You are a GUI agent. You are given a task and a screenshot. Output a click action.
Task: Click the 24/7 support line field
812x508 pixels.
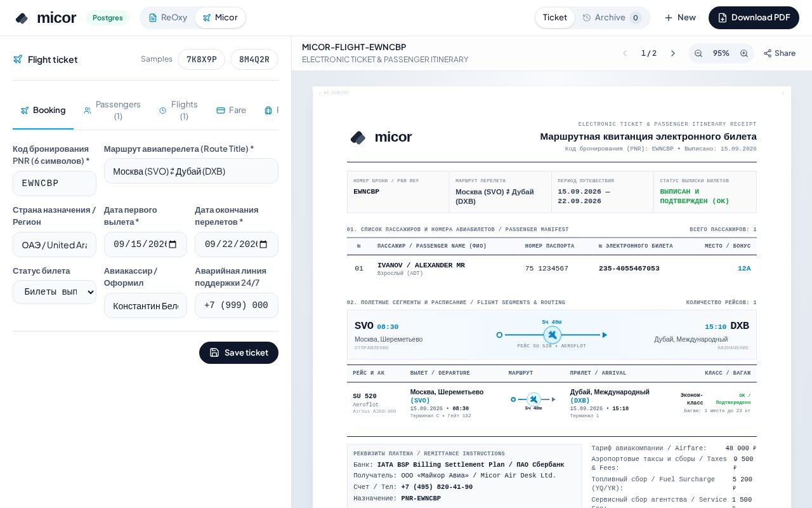[237, 305]
